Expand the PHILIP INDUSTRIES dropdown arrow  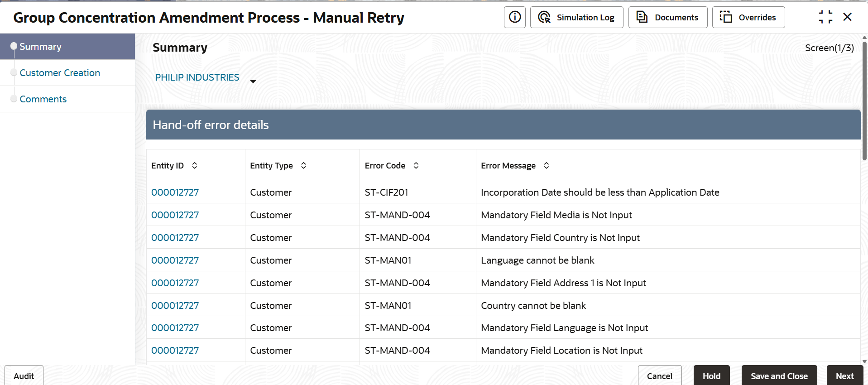click(253, 81)
